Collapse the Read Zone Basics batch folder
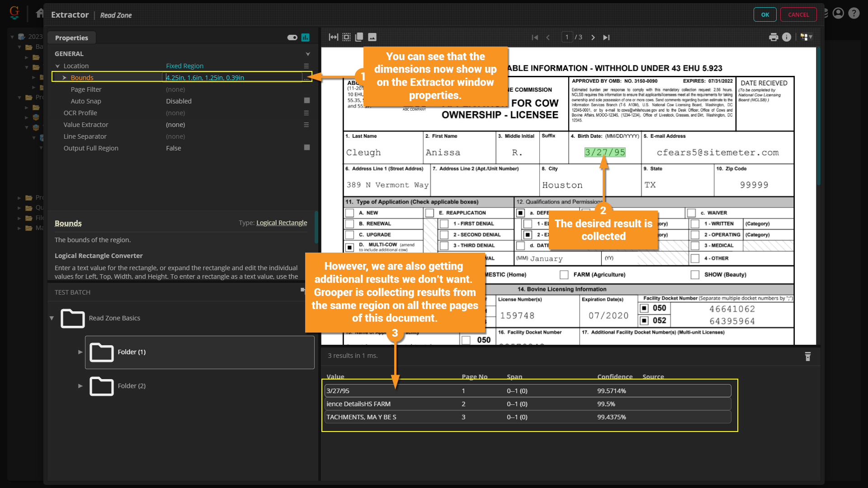 (52, 318)
